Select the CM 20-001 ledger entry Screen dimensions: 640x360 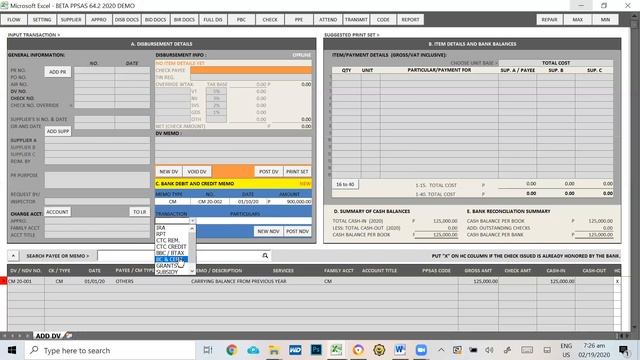click(314, 281)
